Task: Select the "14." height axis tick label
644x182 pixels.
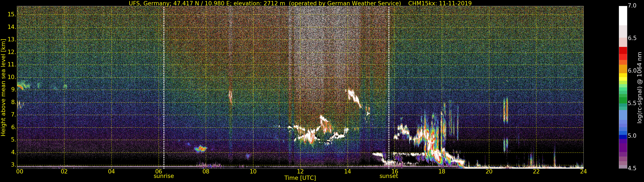Action: click(x=12, y=27)
